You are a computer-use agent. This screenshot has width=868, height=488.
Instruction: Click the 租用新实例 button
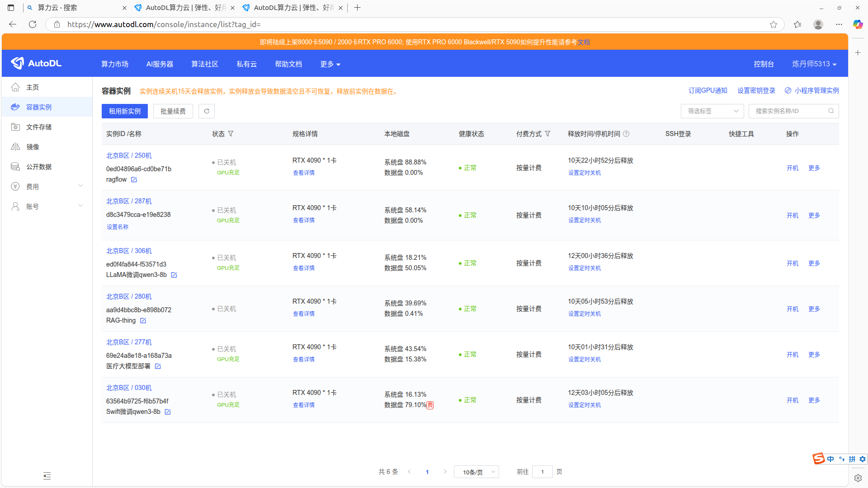[x=125, y=111]
